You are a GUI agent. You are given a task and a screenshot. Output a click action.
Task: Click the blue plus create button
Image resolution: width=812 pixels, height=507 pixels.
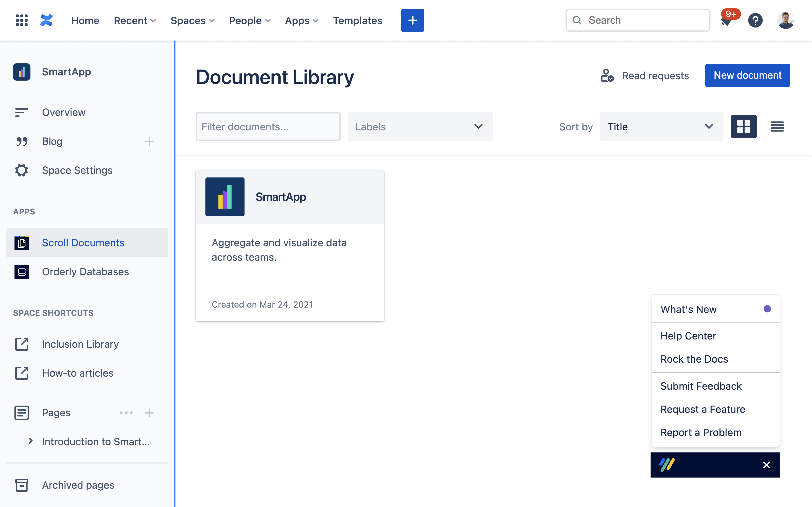[x=412, y=20]
